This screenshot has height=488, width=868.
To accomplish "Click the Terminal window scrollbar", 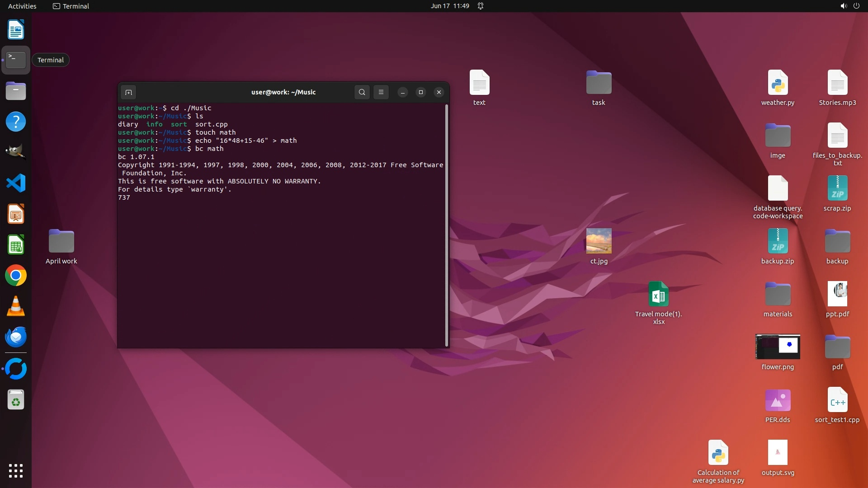I will click(447, 225).
